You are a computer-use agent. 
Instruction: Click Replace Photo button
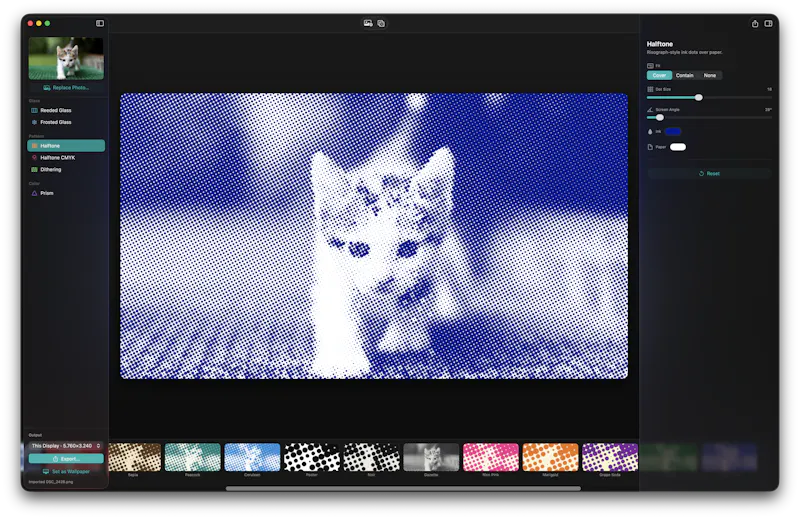pos(66,88)
